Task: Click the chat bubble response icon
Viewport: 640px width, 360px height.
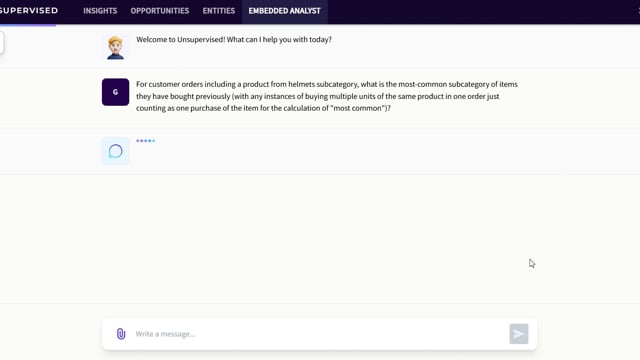Action: 116,151
